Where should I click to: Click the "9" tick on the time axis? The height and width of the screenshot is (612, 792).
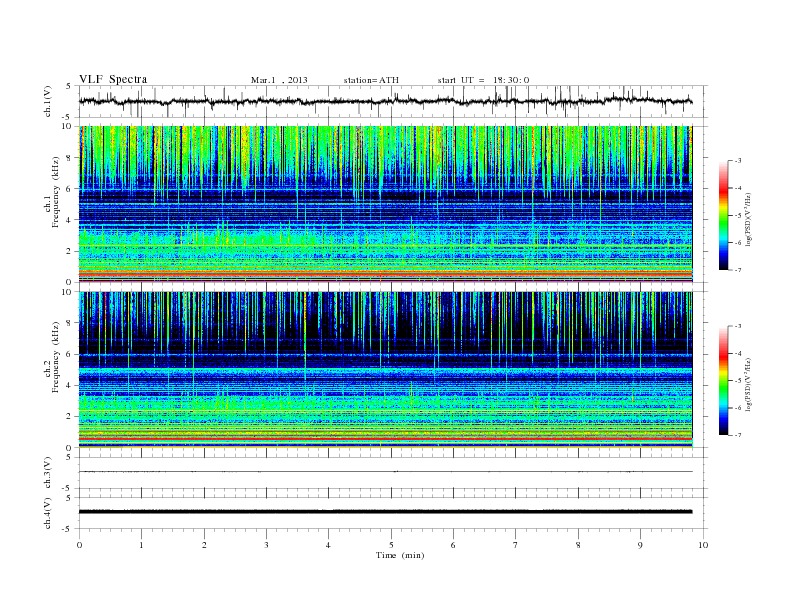tap(640, 545)
